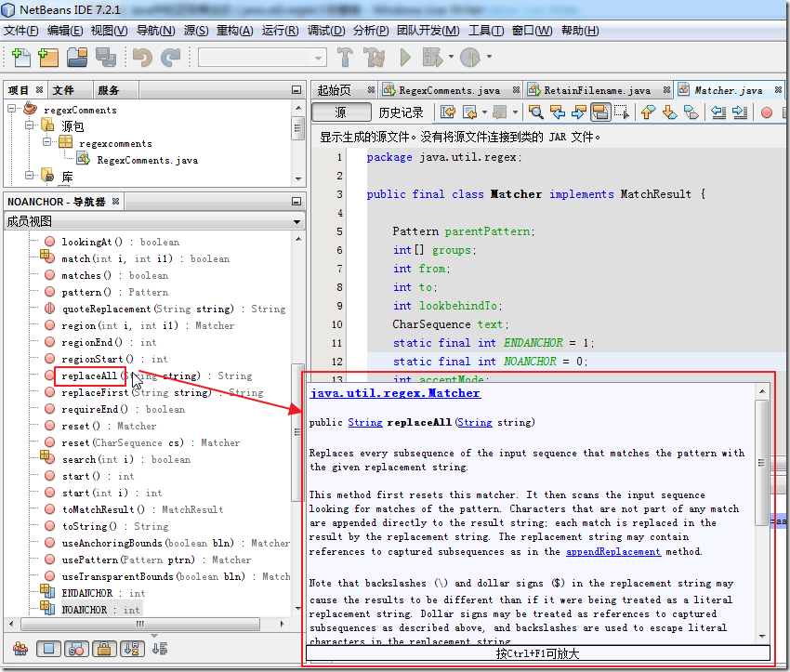Save all files from the toolbar
790x672 pixels.
106,58
